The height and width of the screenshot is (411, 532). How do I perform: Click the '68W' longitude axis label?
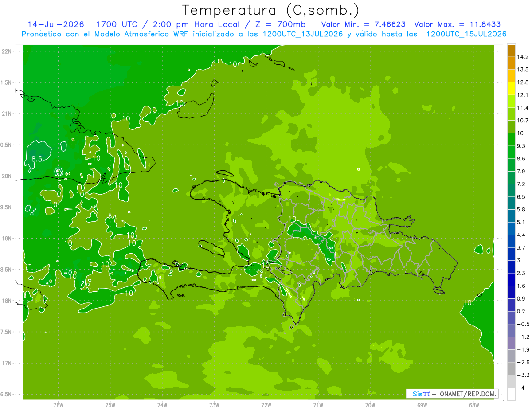473,405
